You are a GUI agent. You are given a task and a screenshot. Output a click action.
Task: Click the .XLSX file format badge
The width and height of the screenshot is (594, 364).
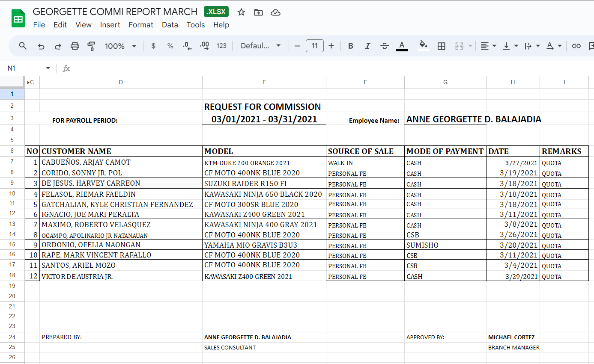click(x=216, y=12)
